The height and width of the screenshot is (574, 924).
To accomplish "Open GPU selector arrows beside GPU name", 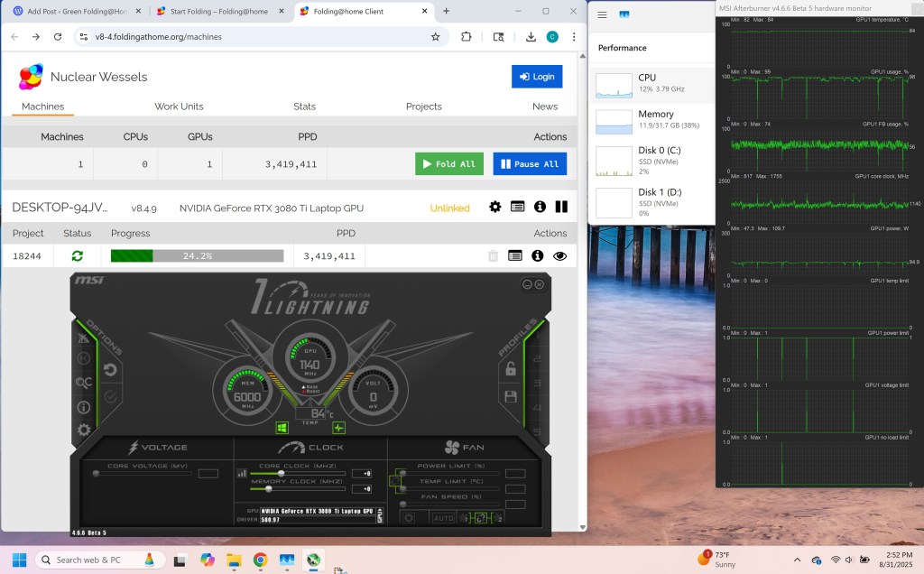I will tap(380, 515).
